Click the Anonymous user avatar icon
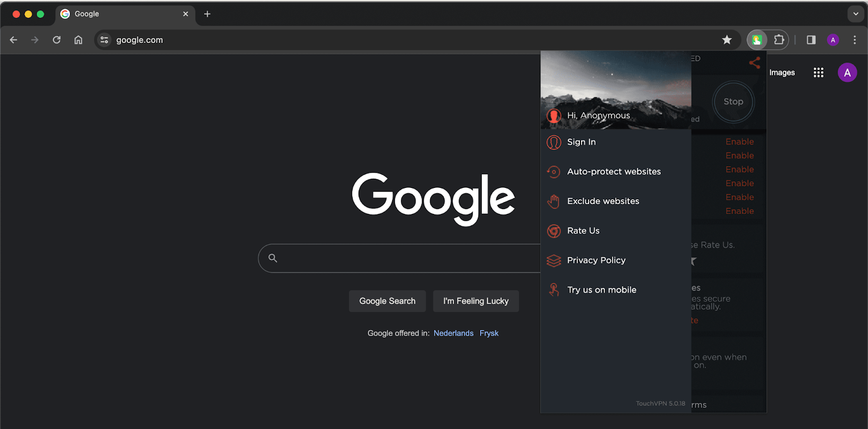Screen dimensions: 868x429 [x=554, y=116]
